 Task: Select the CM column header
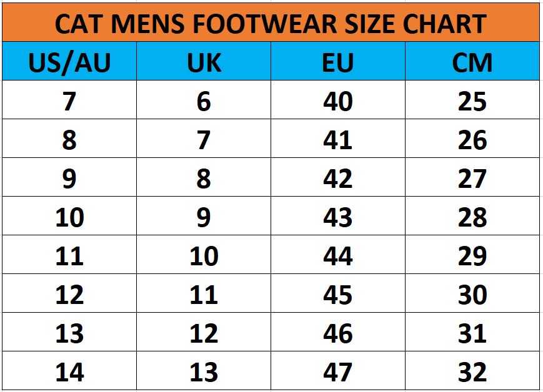472,61
